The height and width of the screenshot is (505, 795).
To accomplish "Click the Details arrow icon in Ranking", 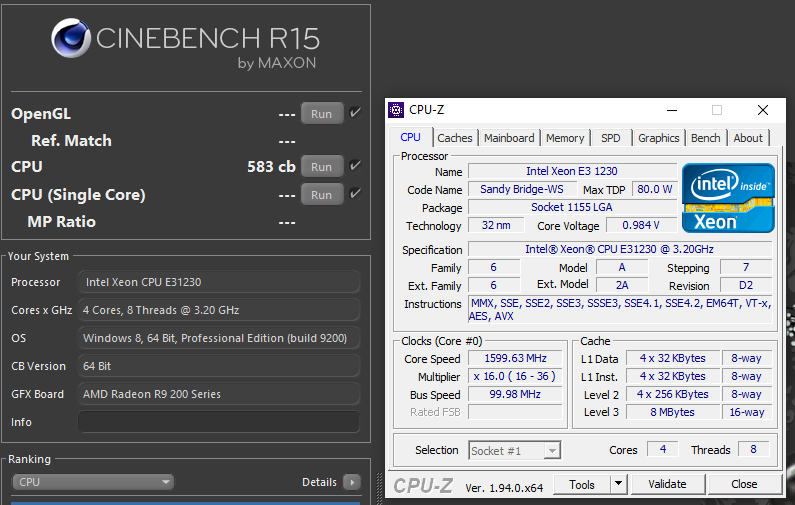I will pos(351,482).
